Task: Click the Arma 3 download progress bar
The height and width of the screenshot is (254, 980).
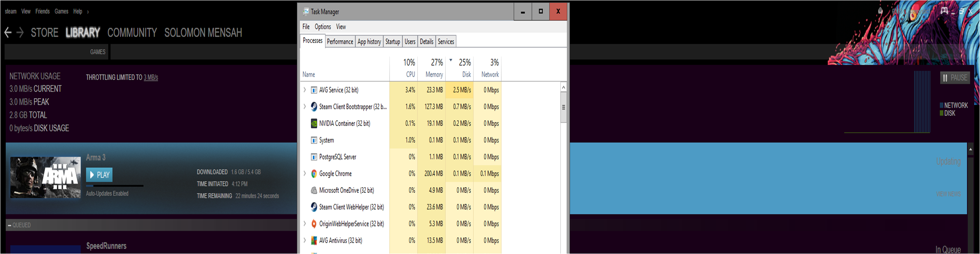Action: (x=114, y=186)
